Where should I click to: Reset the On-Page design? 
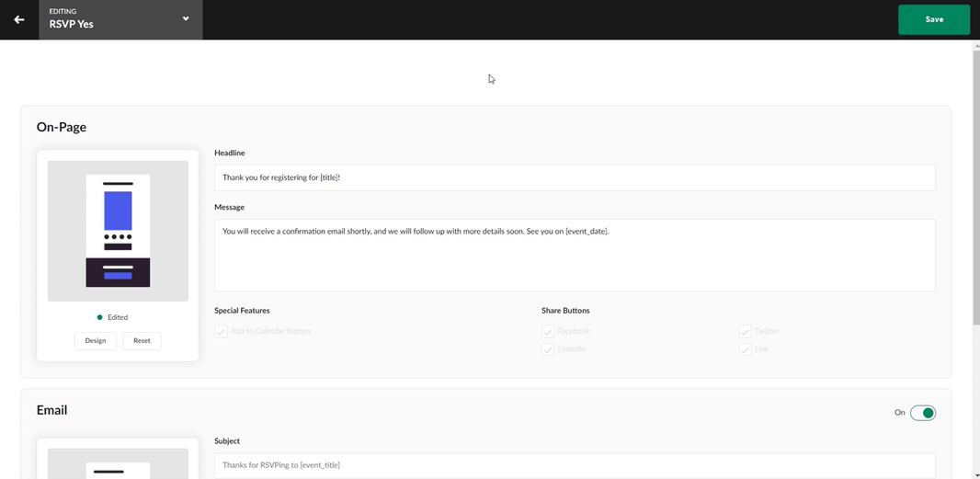[x=142, y=340]
